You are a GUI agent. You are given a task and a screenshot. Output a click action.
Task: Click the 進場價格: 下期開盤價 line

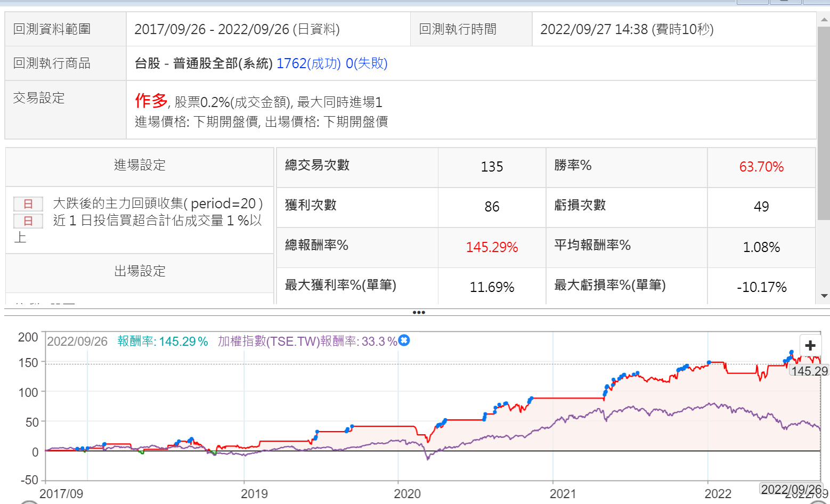point(197,121)
